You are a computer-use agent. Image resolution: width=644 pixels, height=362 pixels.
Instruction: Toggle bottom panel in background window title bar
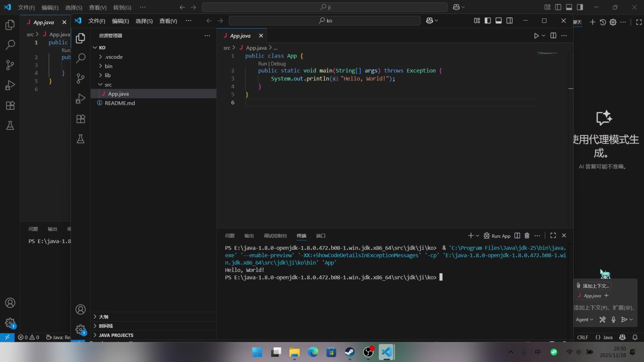569,7
